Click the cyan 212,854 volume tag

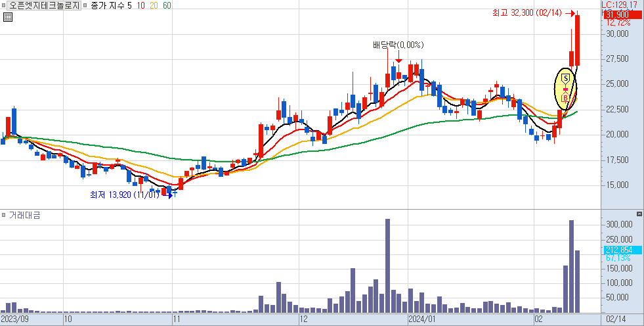[622, 250]
